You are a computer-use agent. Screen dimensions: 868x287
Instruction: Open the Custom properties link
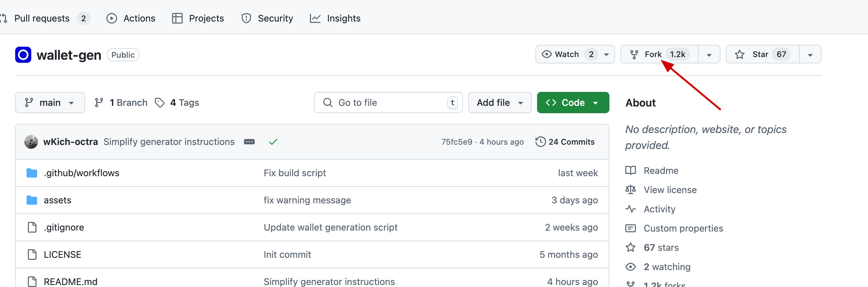point(683,228)
